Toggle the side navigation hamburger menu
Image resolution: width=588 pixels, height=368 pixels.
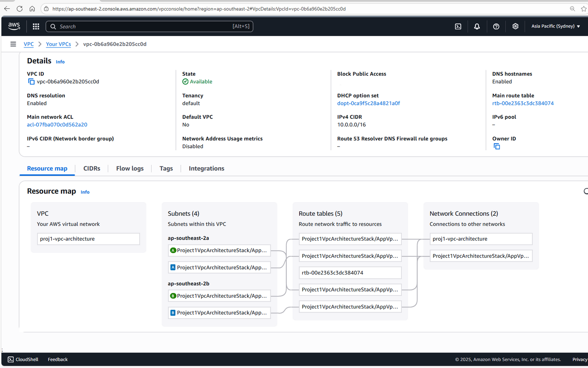(x=13, y=44)
